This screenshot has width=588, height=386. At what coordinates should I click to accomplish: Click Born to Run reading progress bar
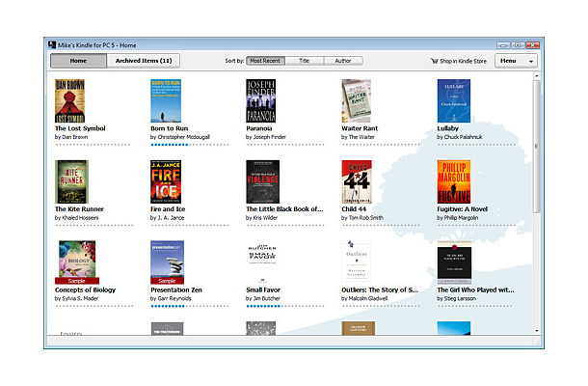pyautogui.click(x=189, y=145)
